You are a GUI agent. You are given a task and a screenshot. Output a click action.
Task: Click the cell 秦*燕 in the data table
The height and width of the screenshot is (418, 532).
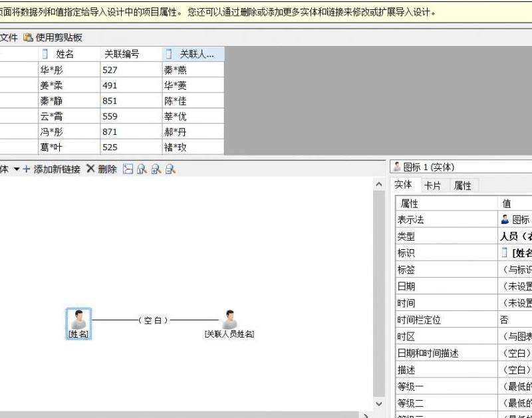(x=194, y=70)
